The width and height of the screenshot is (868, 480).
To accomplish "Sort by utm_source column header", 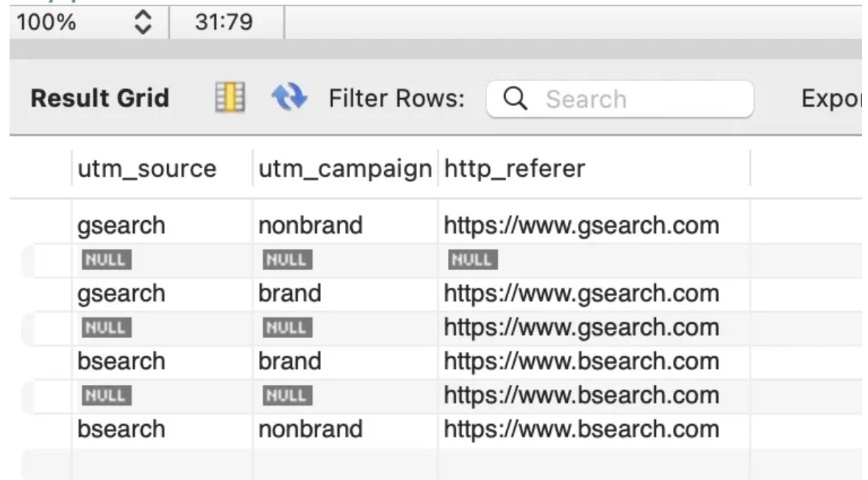I will [146, 169].
